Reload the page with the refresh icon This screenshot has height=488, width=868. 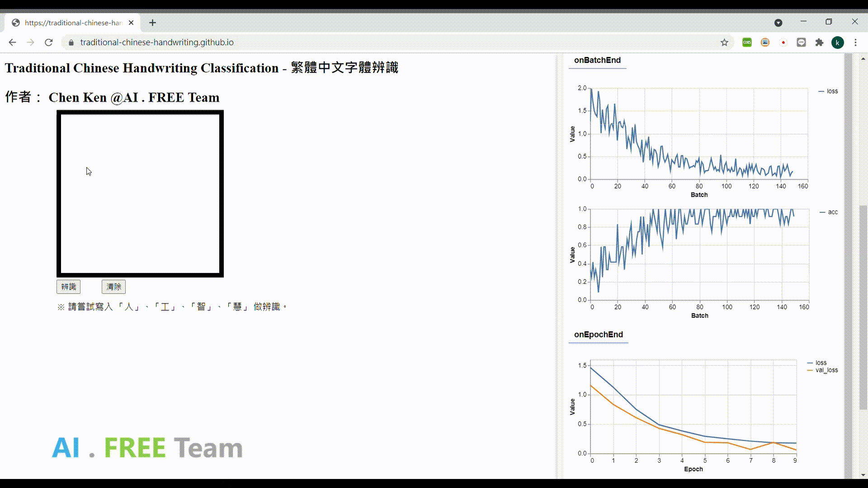coord(49,42)
